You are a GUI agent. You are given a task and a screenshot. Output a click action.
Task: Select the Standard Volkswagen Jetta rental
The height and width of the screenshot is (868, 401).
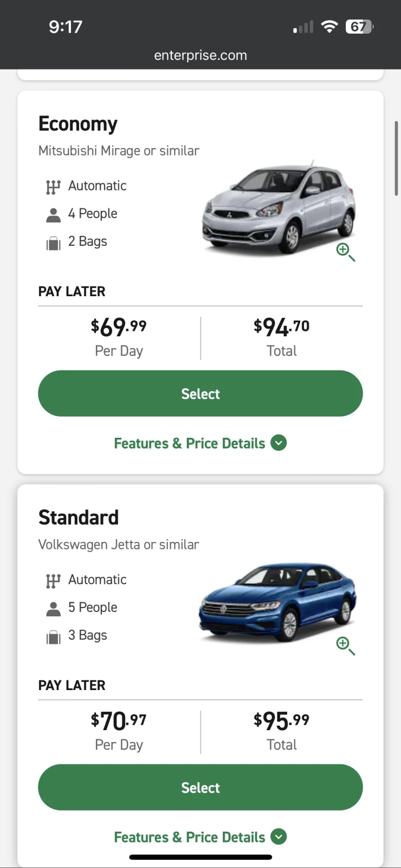200,787
